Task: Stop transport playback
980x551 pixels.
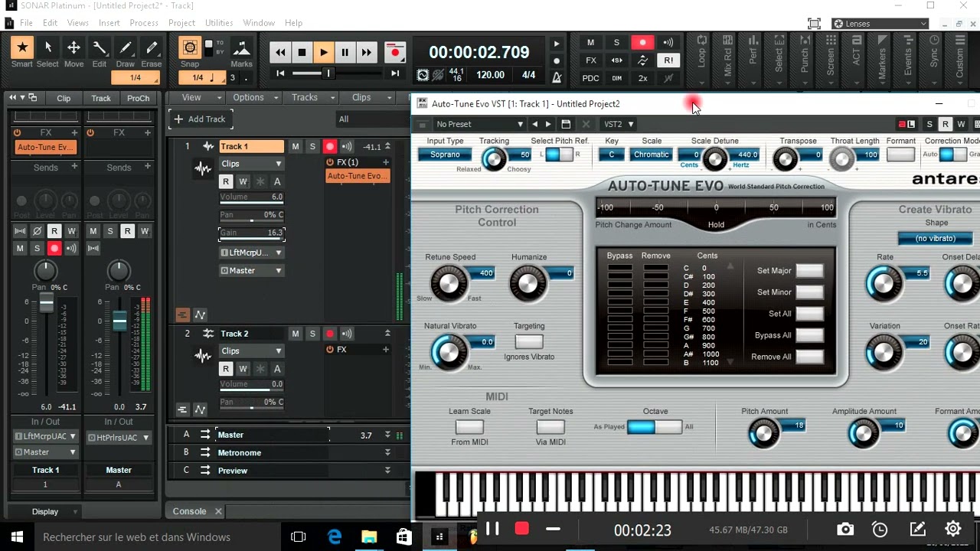Action: [302, 52]
